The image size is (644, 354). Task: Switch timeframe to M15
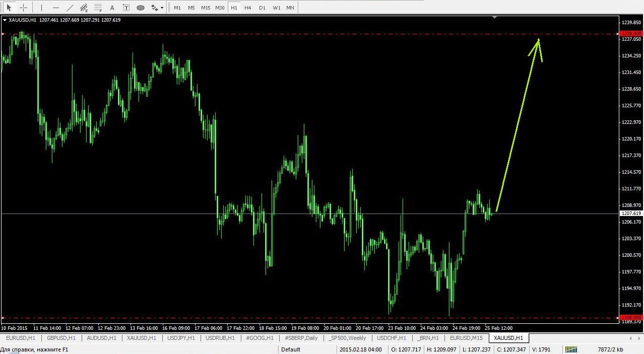click(205, 8)
